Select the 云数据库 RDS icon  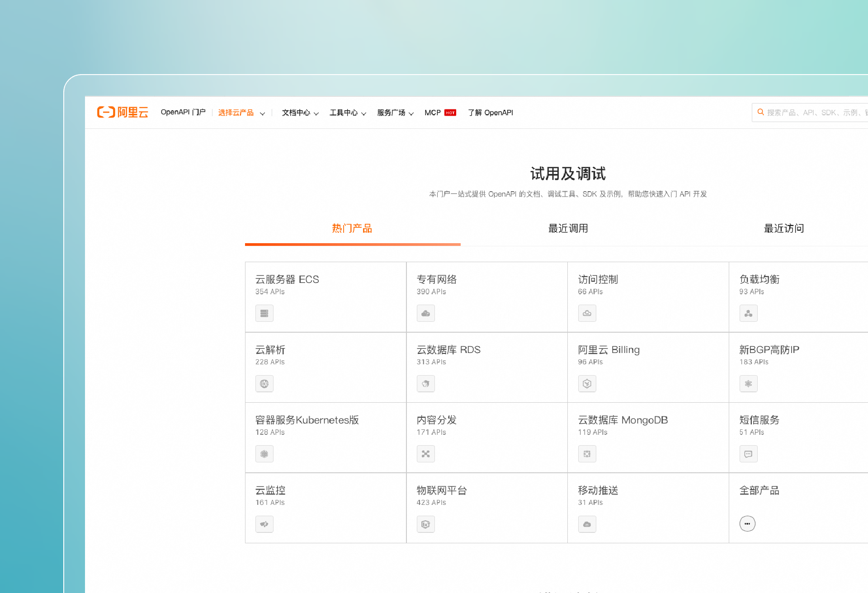point(425,383)
